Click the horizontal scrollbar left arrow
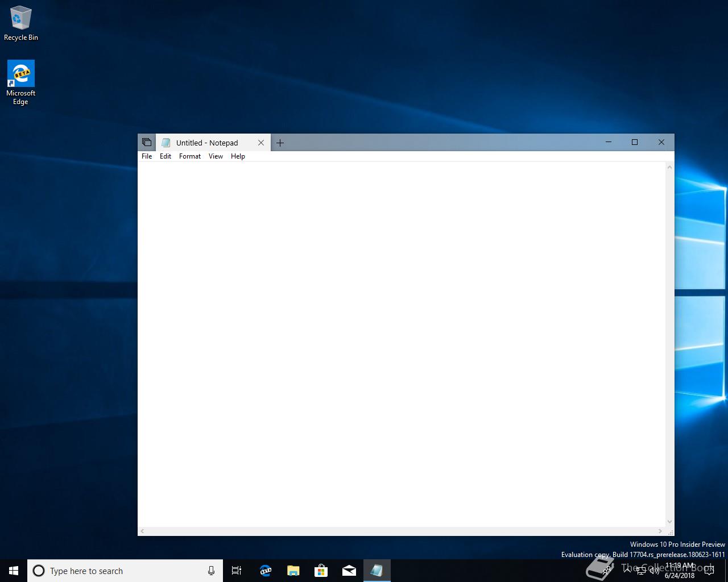Image resolution: width=728 pixels, height=582 pixels. [142, 531]
